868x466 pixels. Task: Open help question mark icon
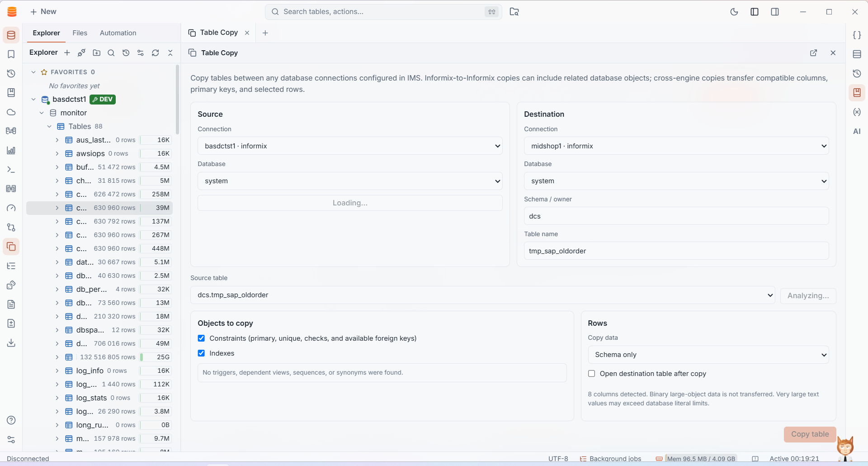point(11,420)
